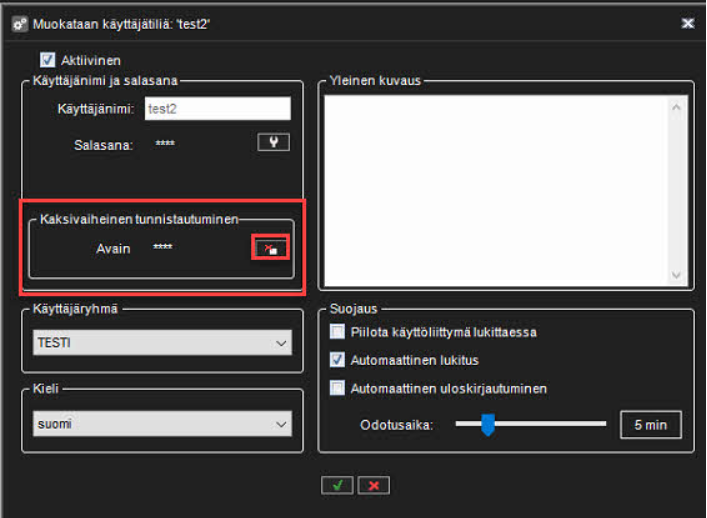Focus the Käyttäjänimi field containing test2
This screenshot has width=707, height=518.
click(216, 109)
